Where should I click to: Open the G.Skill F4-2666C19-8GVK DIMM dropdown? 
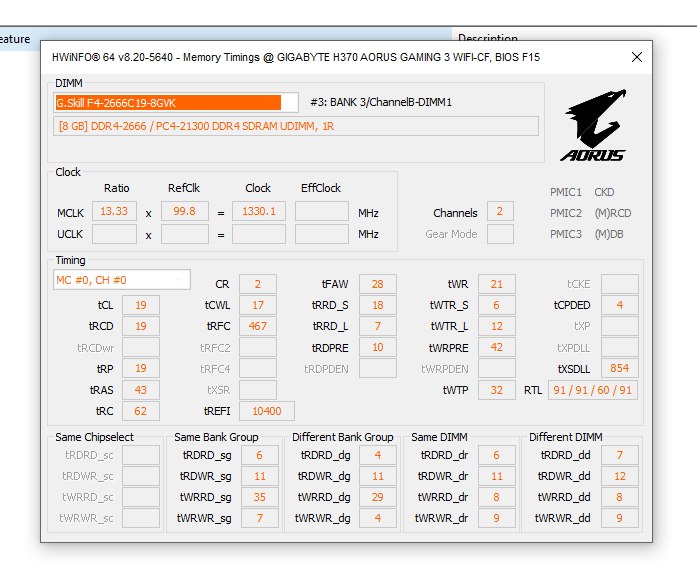(176, 103)
